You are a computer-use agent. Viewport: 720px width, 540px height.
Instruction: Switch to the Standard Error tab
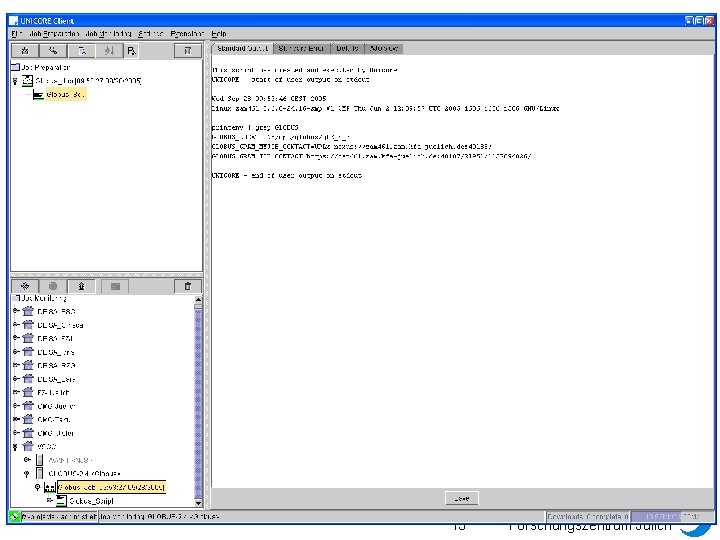(x=301, y=48)
